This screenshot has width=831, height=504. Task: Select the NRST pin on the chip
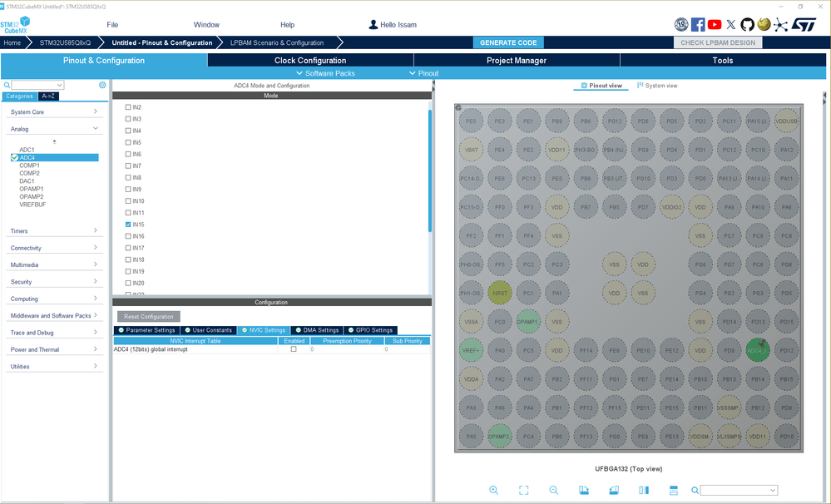click(500, 293)
